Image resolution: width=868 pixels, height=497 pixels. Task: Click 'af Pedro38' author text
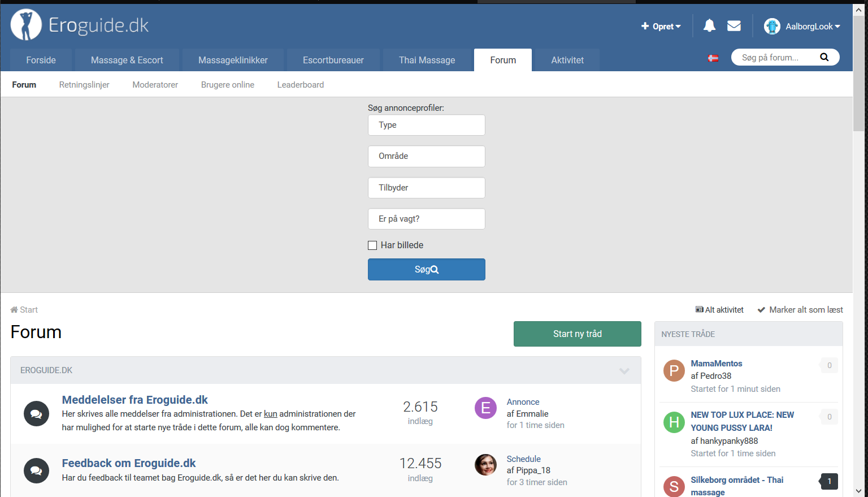point(711,376)
